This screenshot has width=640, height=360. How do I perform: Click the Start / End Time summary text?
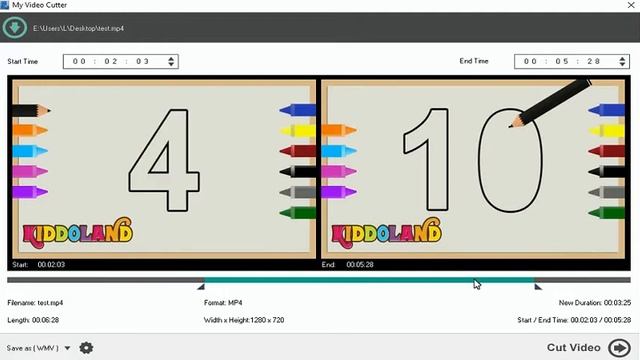(x=574, y=320)
